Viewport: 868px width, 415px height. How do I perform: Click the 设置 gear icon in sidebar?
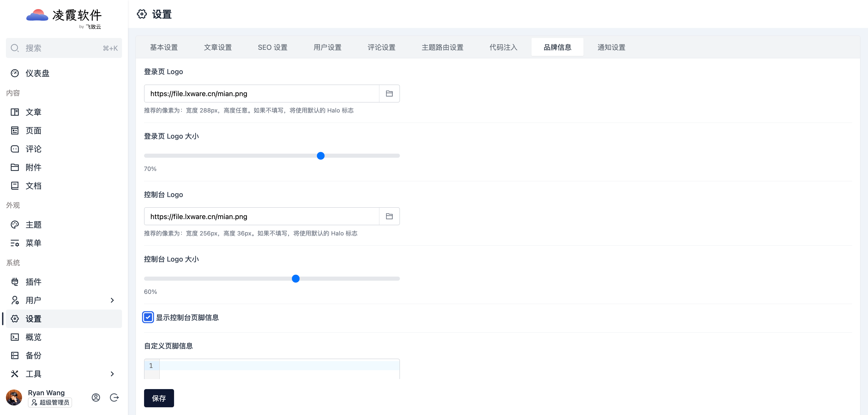pyautogui.click(x=15, y=319)
